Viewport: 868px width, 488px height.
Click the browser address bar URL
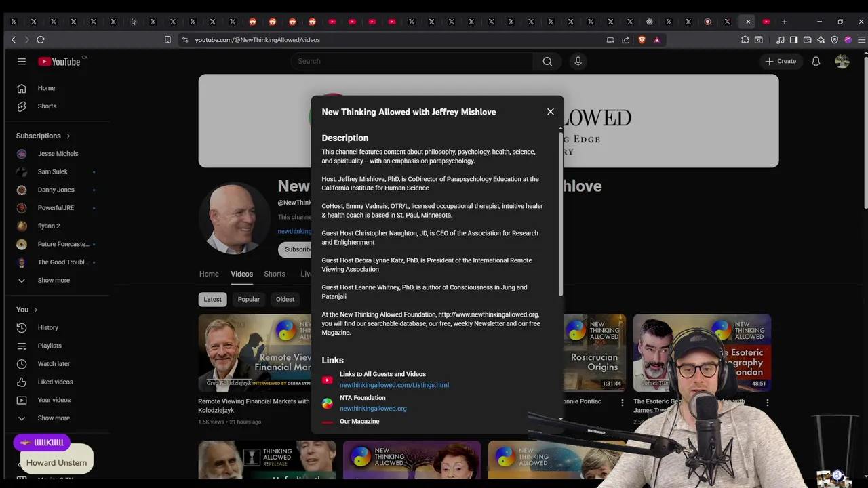[x=258, y=40]
